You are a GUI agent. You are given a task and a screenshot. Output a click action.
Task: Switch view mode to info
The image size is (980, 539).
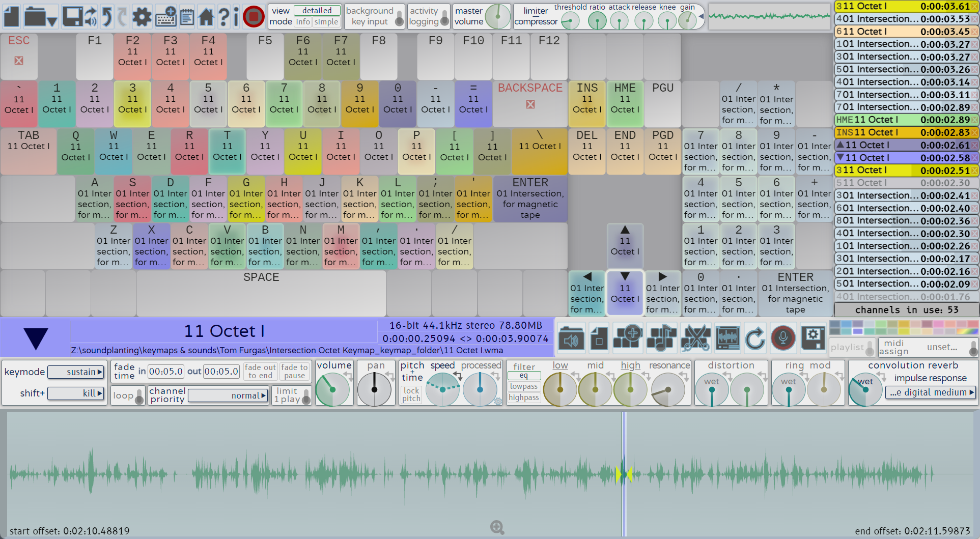point(303,22)
